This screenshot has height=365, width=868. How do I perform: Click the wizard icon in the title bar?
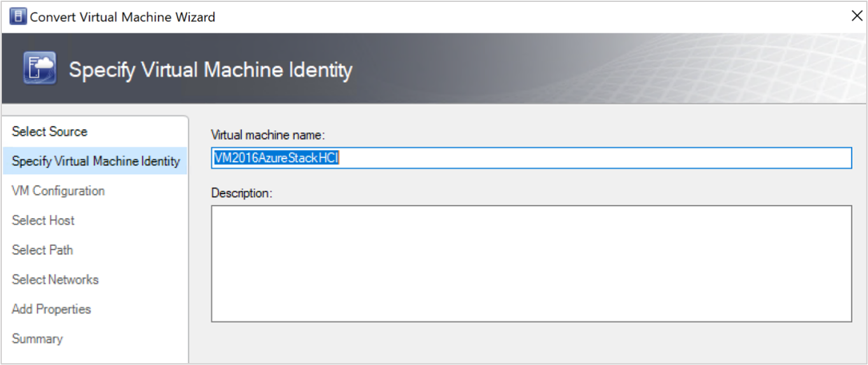click(18, 17)
